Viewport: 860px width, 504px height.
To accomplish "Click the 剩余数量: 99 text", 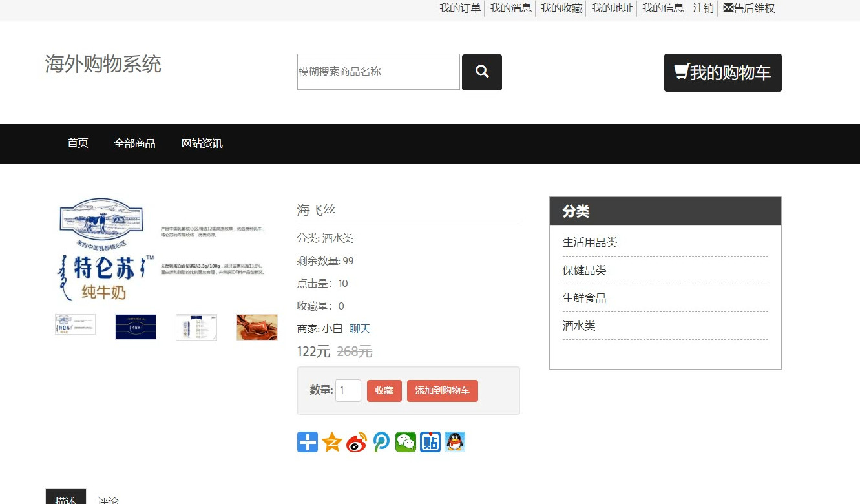I will click(x=326, y=261).
